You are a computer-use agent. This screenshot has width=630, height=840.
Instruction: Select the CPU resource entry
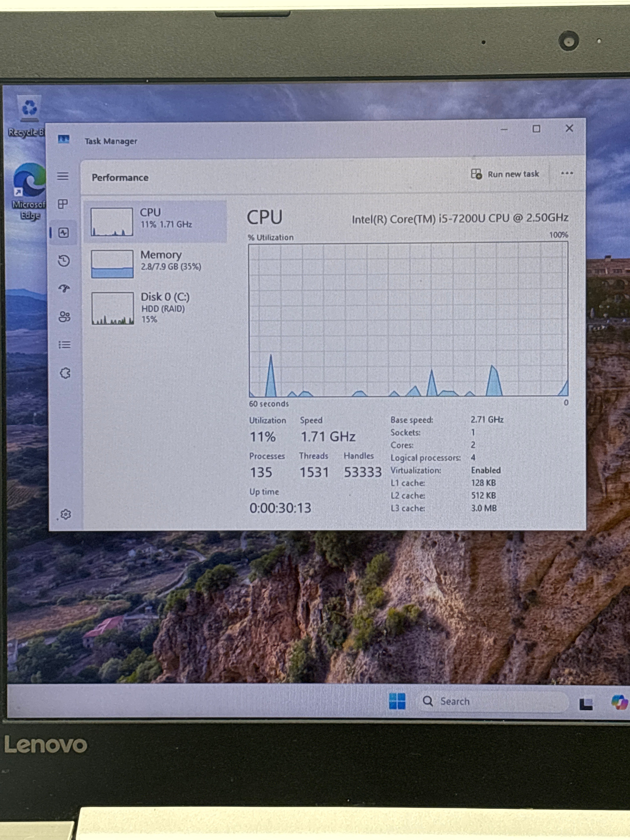155,222
